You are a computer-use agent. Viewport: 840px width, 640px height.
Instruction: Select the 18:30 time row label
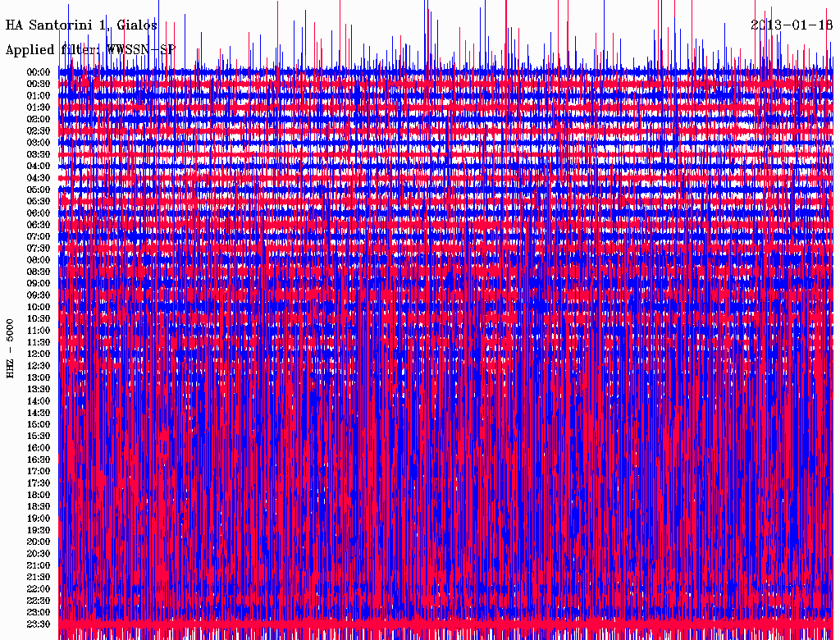(x=39, y=507)
